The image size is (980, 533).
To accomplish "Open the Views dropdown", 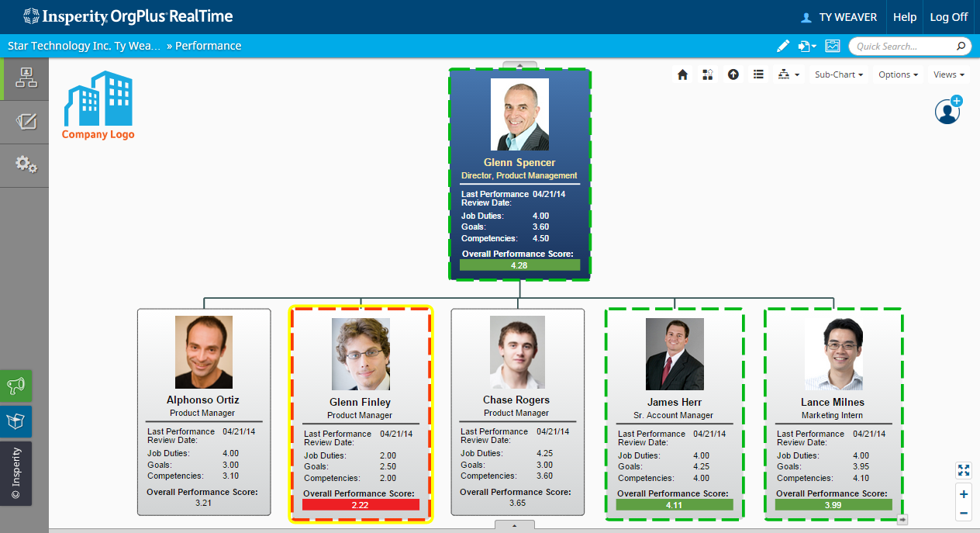I will coord(949,75).
